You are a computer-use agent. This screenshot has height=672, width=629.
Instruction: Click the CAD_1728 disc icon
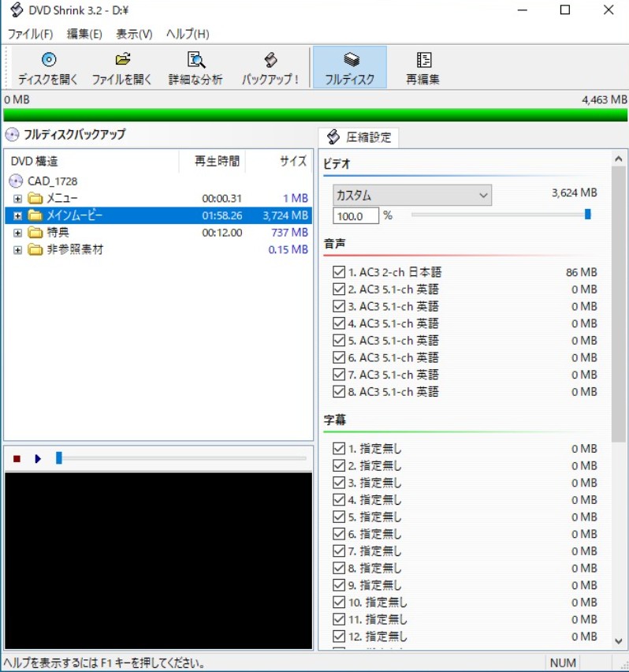16,181
